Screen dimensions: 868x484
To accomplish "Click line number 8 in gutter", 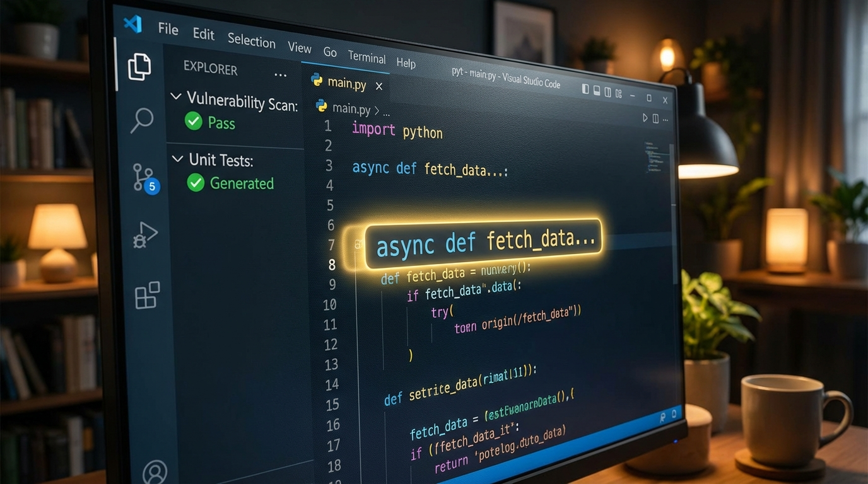I will tap(332, 265).
